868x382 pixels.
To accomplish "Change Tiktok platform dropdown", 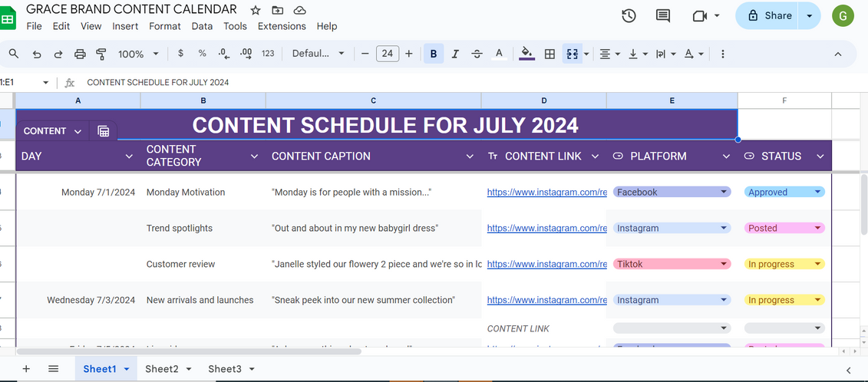I will click(672, 264).
